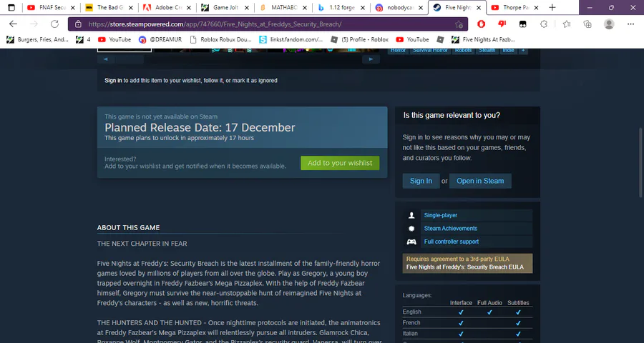Go back to the previous page
Viewport: 644px width, 343px height.
tap(13, 24)
